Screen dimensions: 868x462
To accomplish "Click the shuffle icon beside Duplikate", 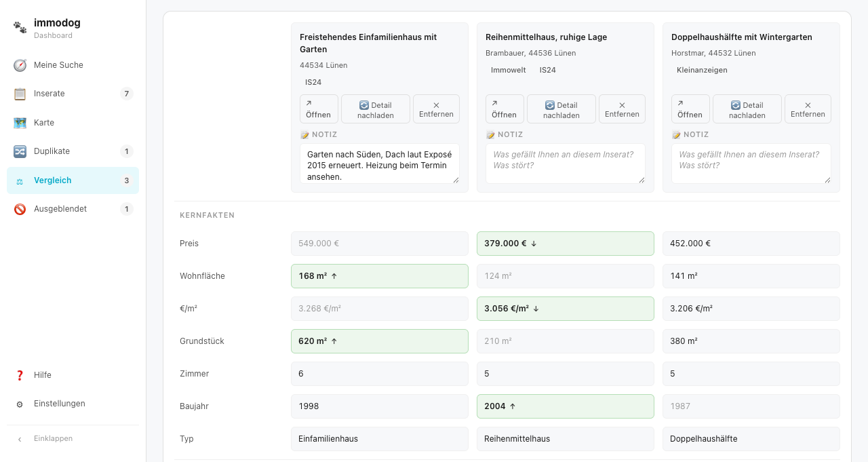I will pyautogui.click(x=20, y=151).
